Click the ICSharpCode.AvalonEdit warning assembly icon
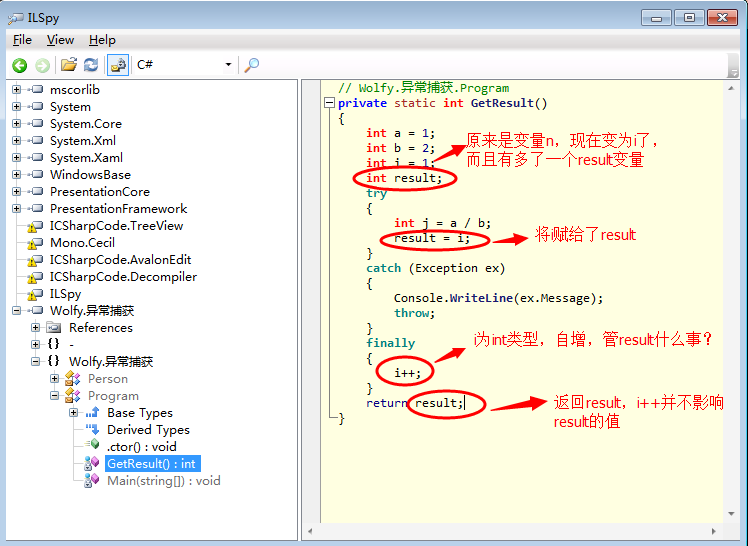This screenshot has height=546, width=748. point(35,260)
